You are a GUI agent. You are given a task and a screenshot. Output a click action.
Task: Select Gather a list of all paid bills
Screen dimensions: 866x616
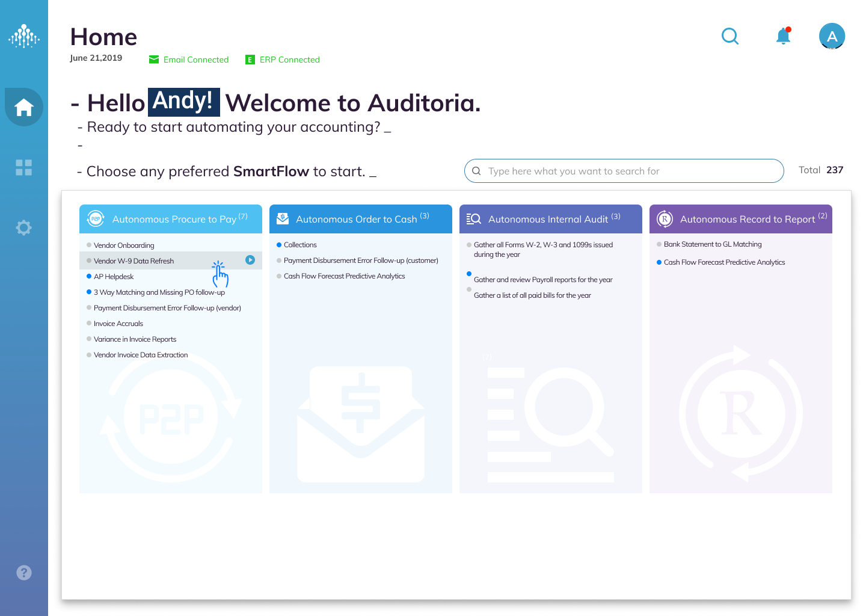(x=532, y=295)
